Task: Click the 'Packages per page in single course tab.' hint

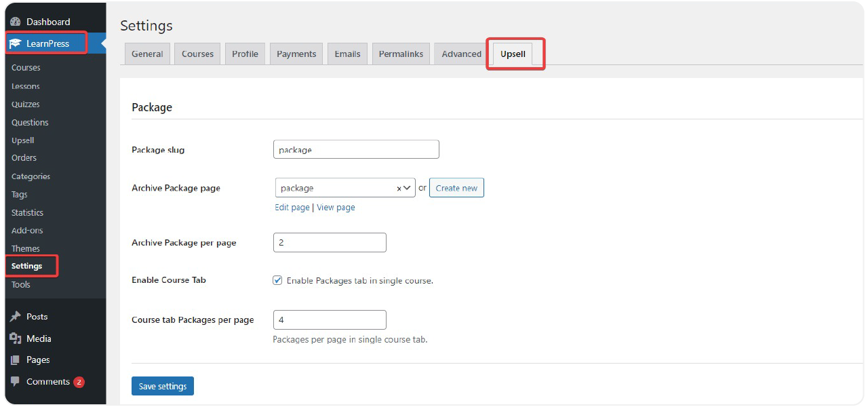Action: coord(350,339)
